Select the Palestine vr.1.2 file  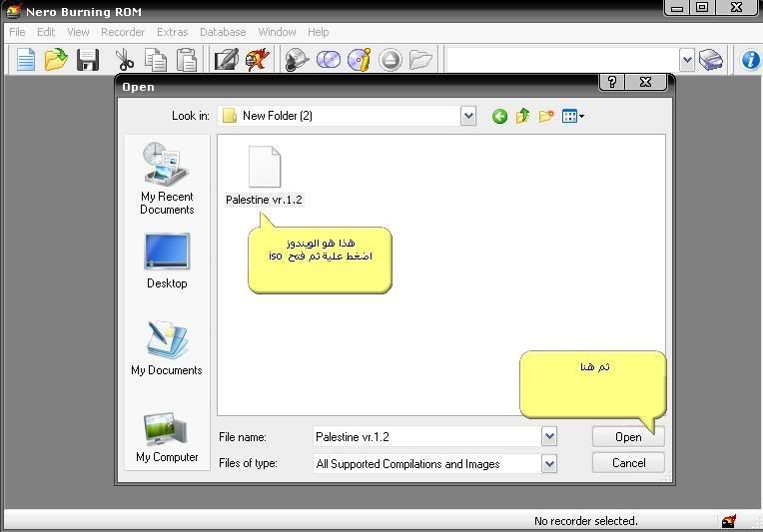point(265,177)
